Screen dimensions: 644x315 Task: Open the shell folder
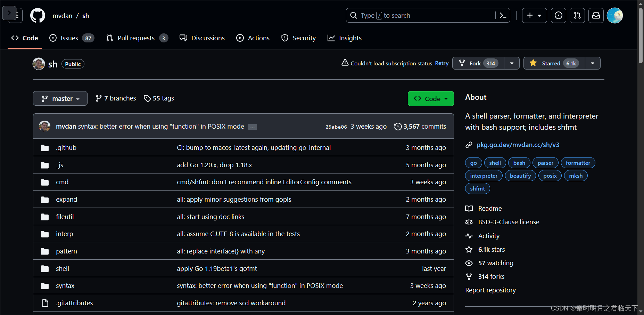click(x=63, y=268)
